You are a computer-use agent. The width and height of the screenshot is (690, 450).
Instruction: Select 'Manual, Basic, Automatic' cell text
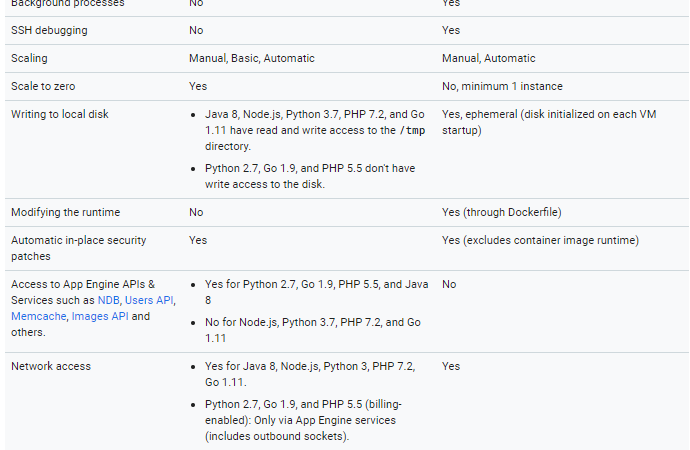tap(252, 59)
